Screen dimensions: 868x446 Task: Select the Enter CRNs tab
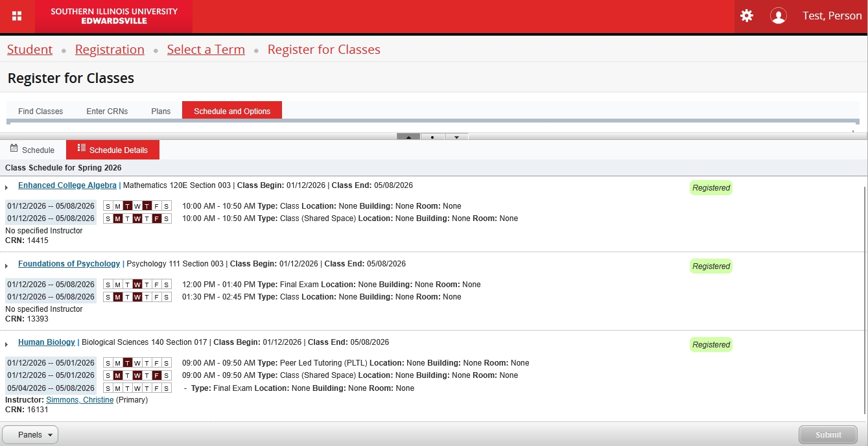pos(107,111)
